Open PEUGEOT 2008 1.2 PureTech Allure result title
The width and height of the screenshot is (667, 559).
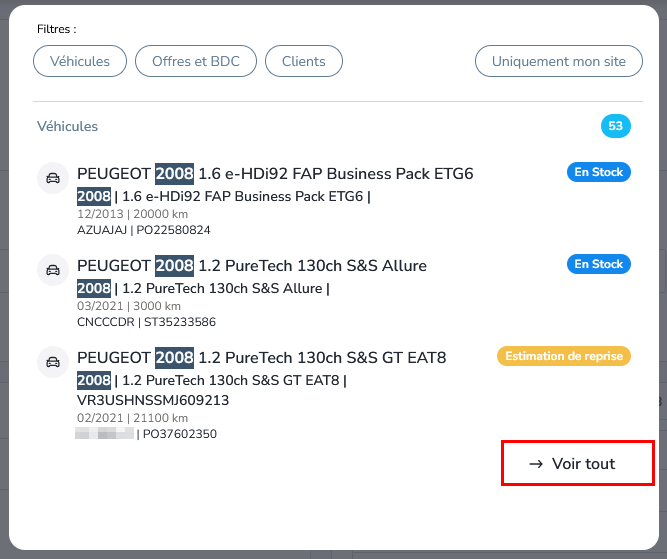click(x=252, y=265)
